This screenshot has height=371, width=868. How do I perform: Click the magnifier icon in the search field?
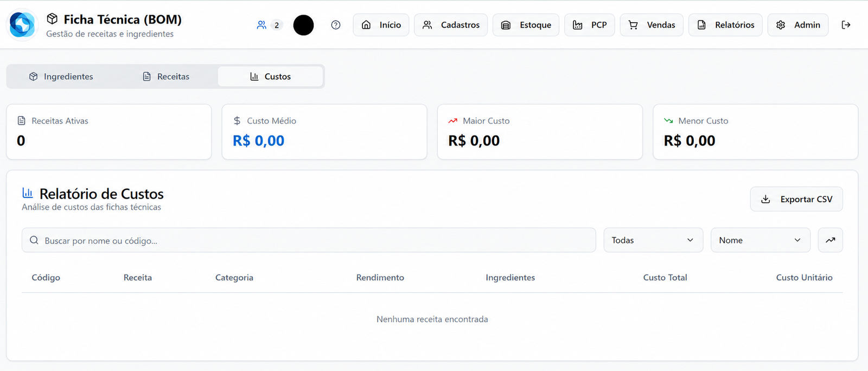34,240
